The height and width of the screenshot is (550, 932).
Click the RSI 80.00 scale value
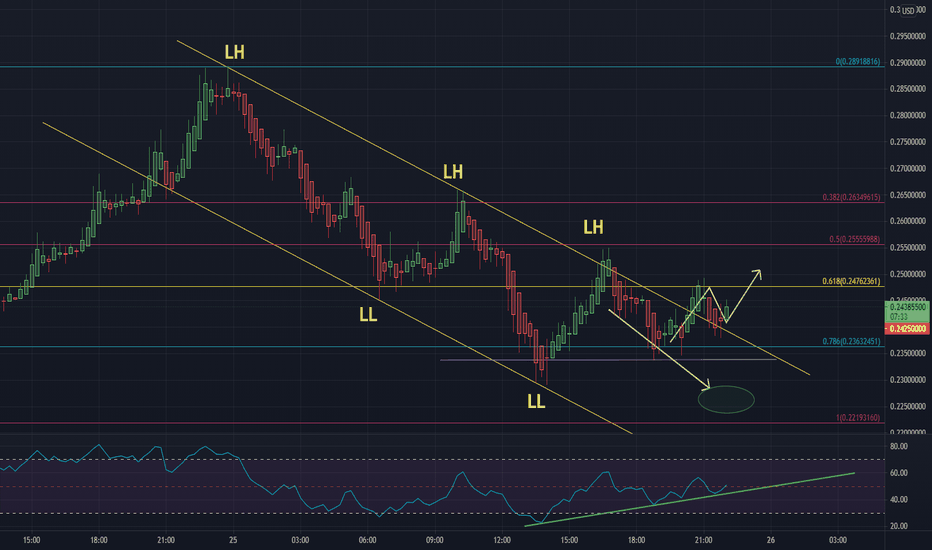(x=899, y=446)
